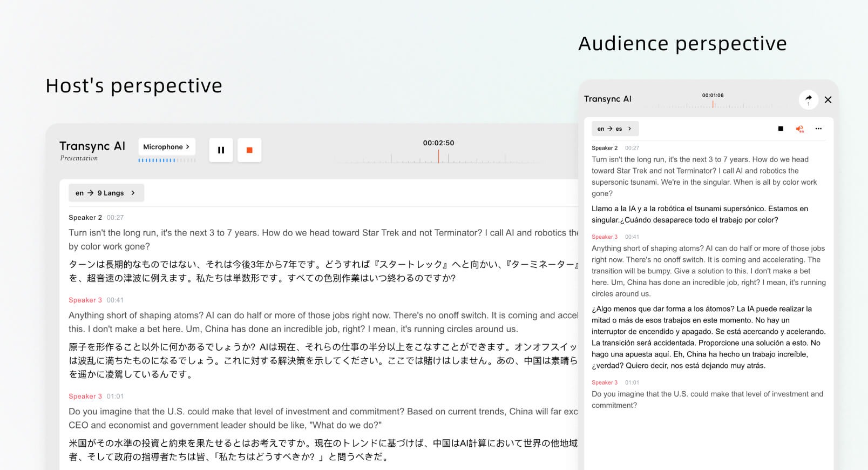Image resolution: width=868 pixels, height=470 pixels.
Task: Click Japanese translation starting 'ターンは長期的な'
Action: 324,271
